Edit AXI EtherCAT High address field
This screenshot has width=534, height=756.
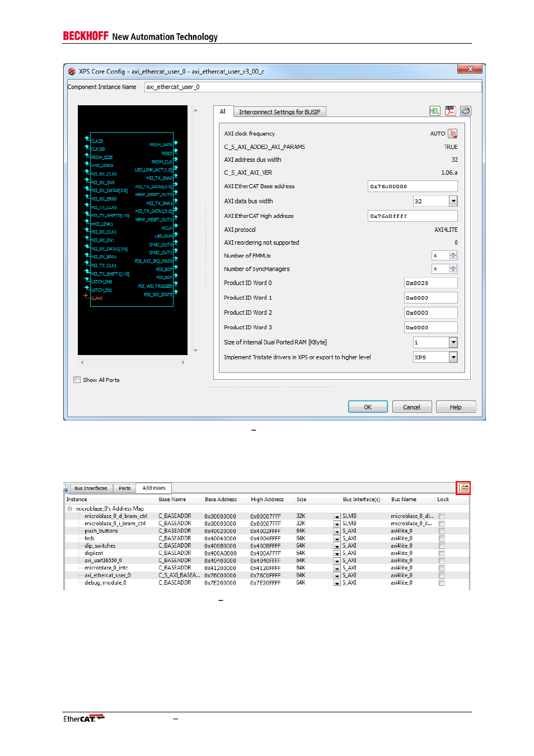413,216
